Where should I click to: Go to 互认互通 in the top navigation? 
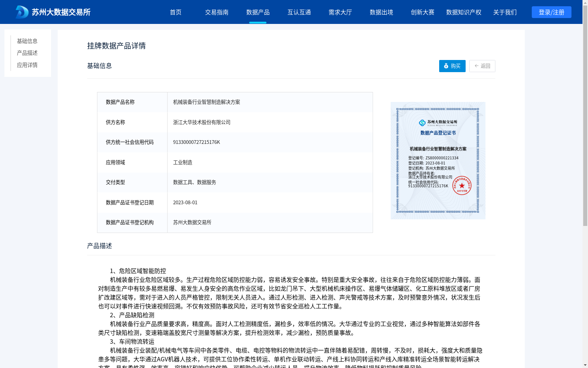299,12
